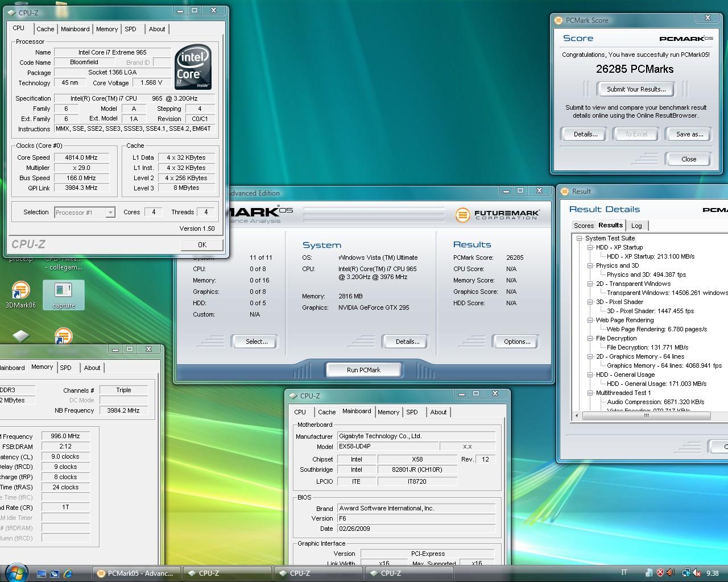This screenshot has height=582, width=728.
Task: Click Save as button in PCMark Score
Action: point(689,134)
